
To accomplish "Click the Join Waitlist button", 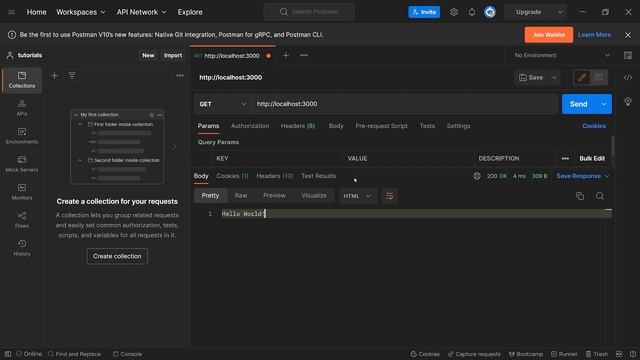I will (549, 35).
